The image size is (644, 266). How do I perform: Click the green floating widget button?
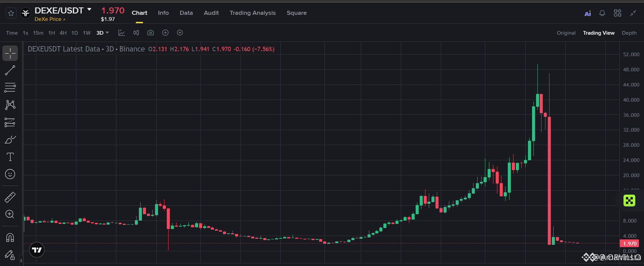coord(629,200)
